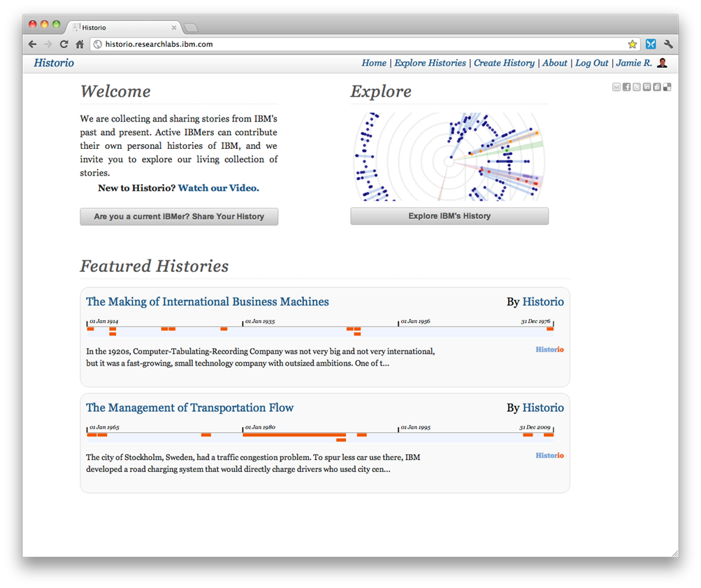This screenshot has width=701, height=588.
Task: Select '01 Jan 1935' timeline label
Action: [x=260, y=321]
